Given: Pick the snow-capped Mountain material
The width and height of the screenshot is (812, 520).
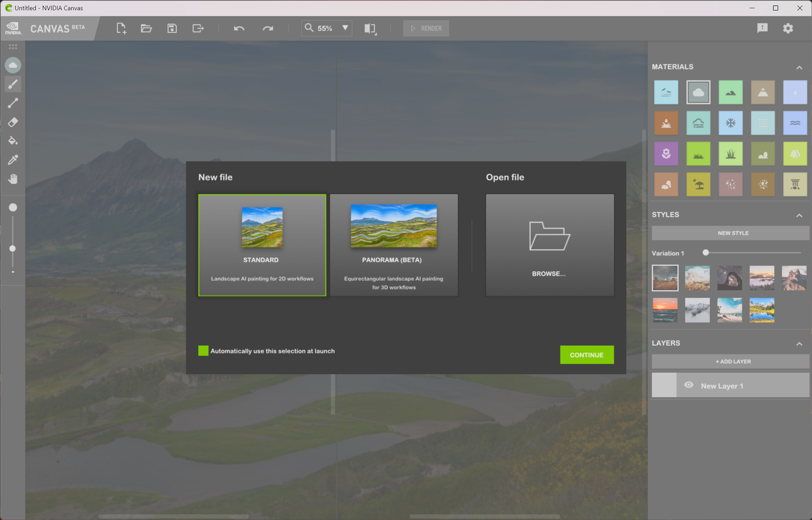Looking at the screenshot, I should [763, 93].
